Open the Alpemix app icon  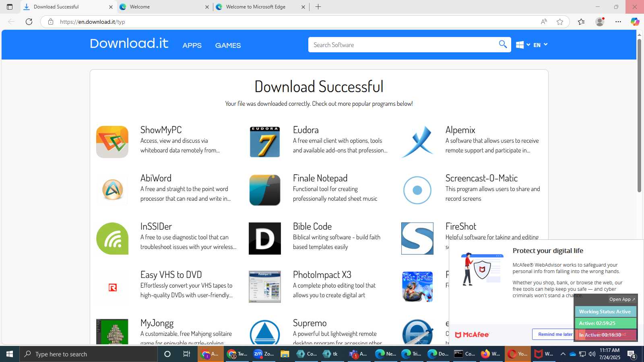coord(417,142)
